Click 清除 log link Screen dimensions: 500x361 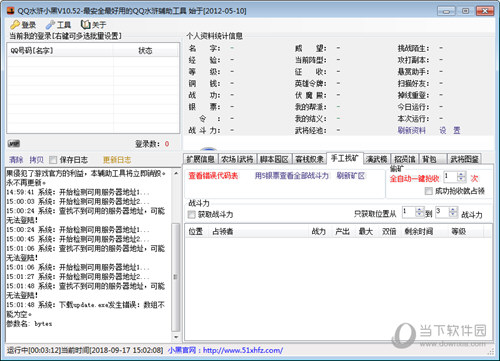pos(16,160)
